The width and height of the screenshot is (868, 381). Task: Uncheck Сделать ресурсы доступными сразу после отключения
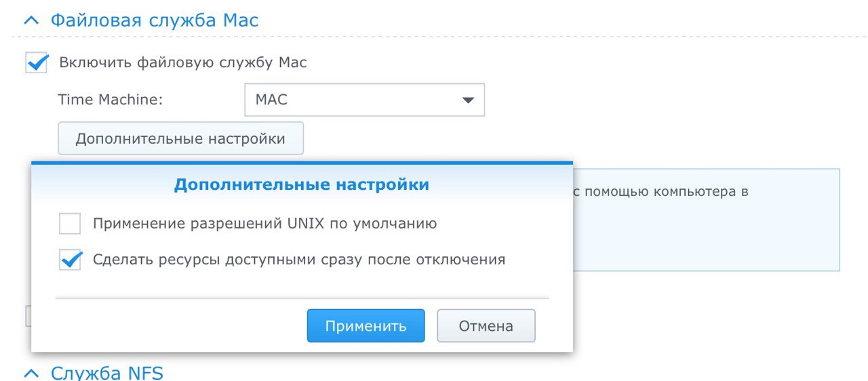pos(70,260)
